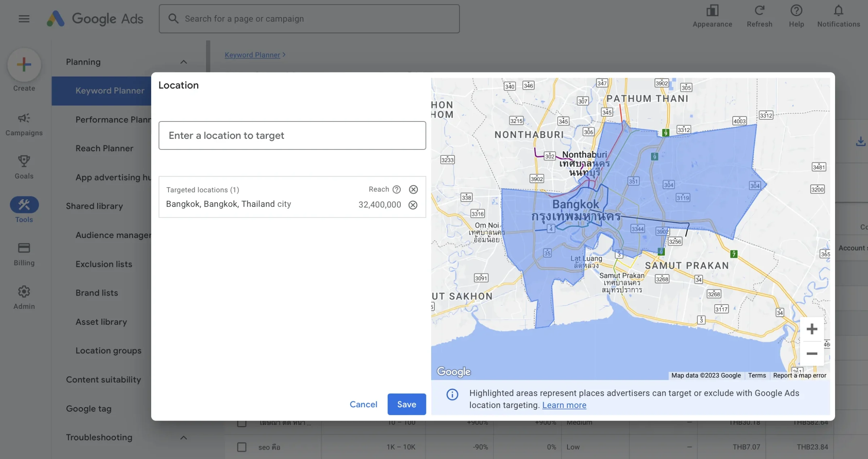Click the sidebar vertical scrollbar
868x459 pixels.
(208, 57)
